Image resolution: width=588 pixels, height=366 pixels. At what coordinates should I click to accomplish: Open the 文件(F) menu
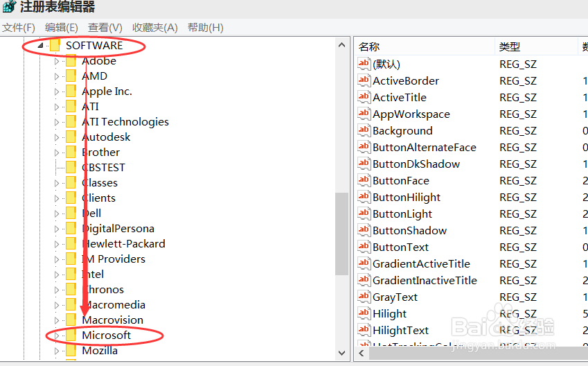[x=19, y=28]
